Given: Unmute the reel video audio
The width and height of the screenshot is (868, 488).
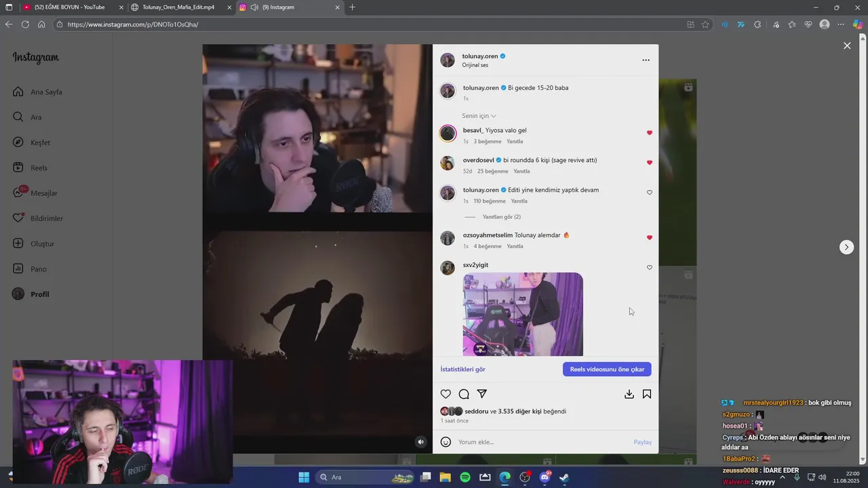Looking at the screenshot, I should 420,442.
